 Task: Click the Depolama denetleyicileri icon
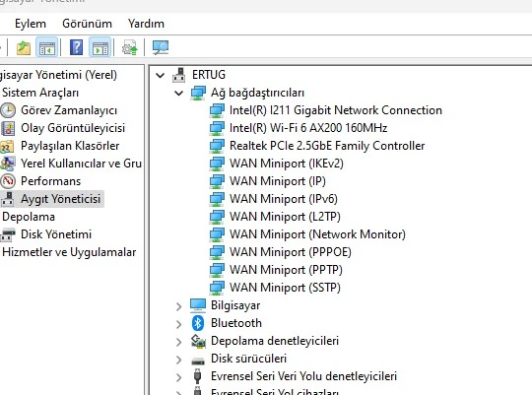coord(198,341)
